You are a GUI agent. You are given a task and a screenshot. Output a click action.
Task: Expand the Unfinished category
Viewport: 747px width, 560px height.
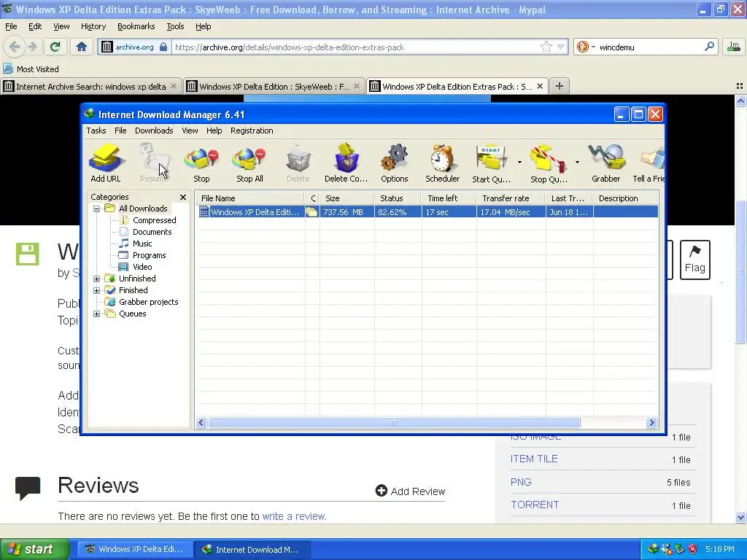pyautogui.click(x=97, y=279)
